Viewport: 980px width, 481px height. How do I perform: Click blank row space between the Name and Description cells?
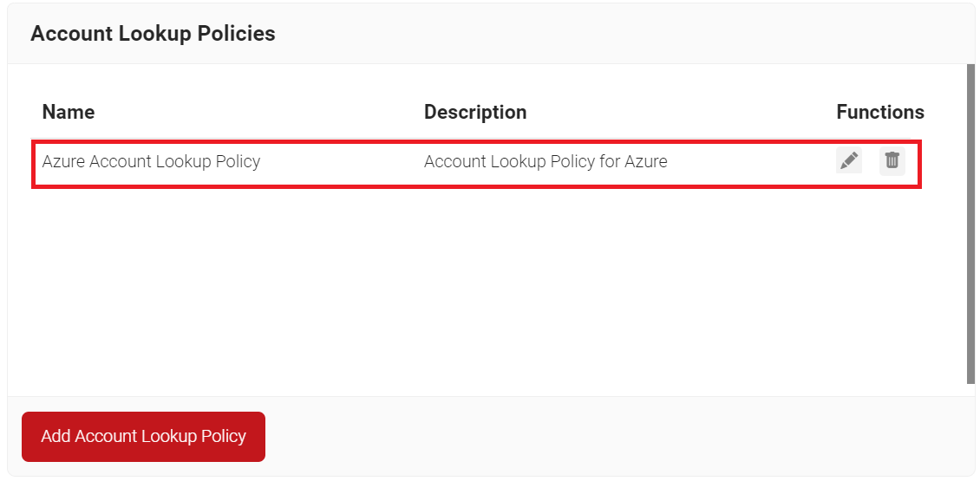click(342, 161)
